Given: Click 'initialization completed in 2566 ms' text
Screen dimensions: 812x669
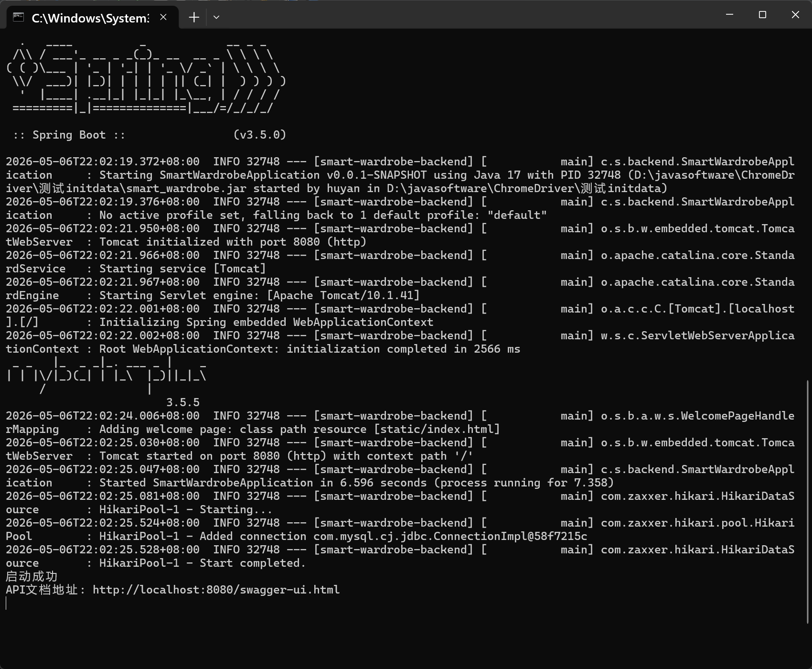Looking at the screenshot, I should click(x=403, y=349).
